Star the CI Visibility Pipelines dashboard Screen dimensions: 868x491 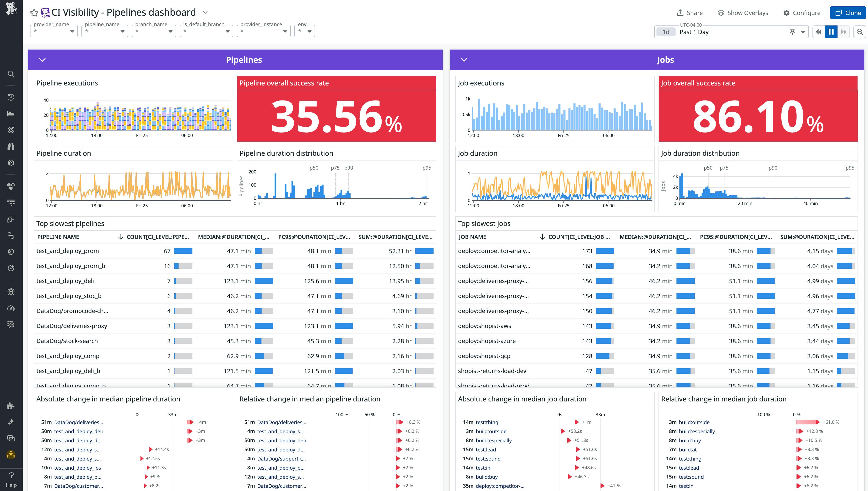tap(34, 13)
